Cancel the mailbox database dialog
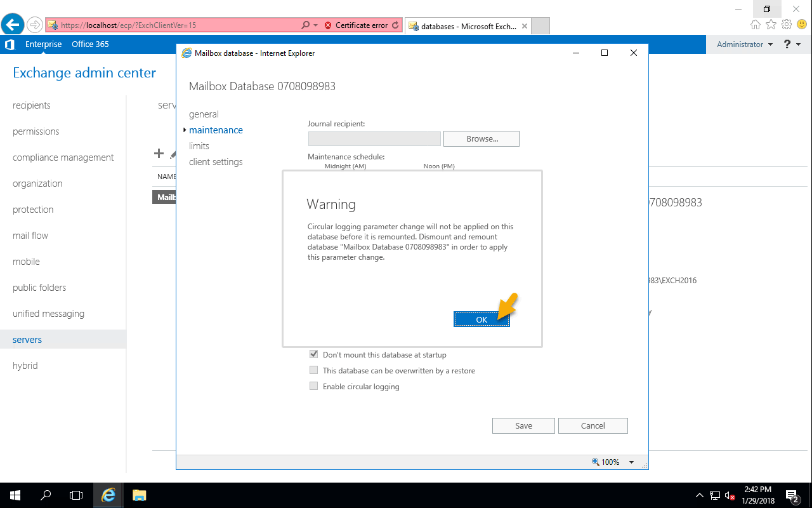This screenshot has height=508, width=812. coord(593,425)
